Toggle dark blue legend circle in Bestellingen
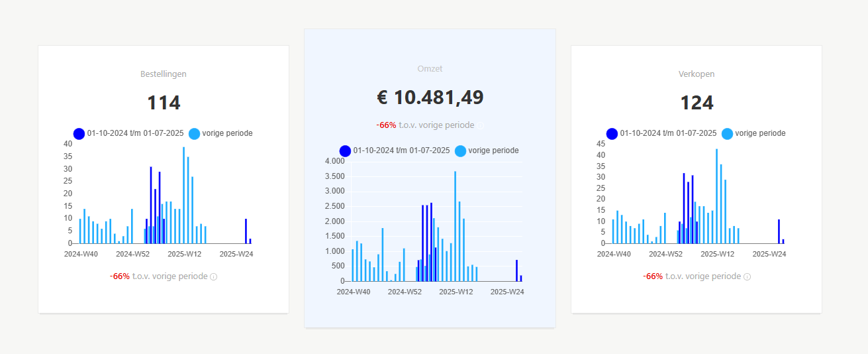The width and height of the screenshot is (868, 354). point(79,134)
